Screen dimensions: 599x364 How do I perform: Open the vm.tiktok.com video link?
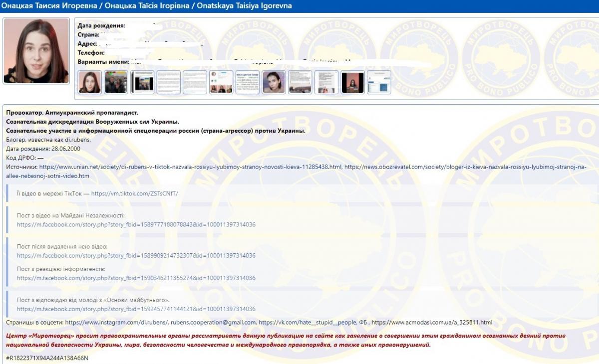click(x=134, y=193)
